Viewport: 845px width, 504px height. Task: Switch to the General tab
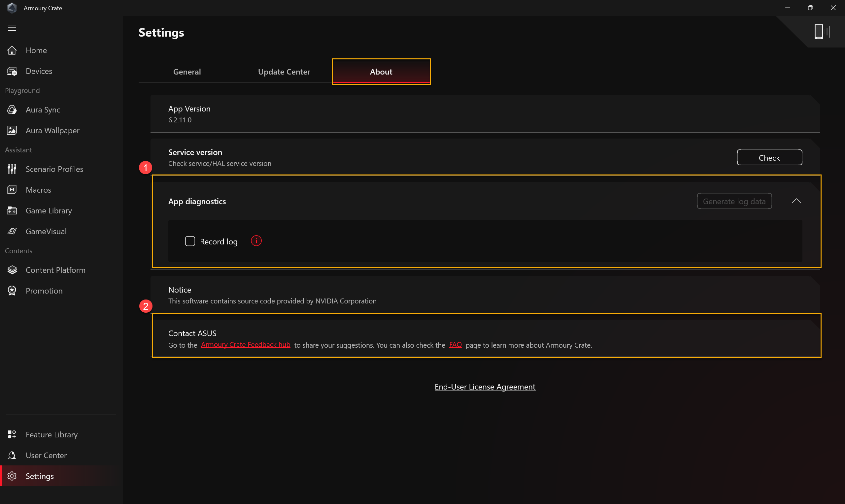[187, 72]
